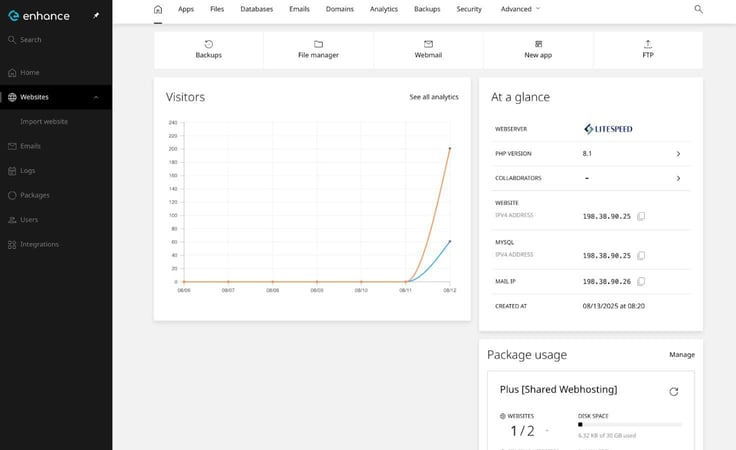Launch the New app quick action
This screenshot has height=450, width=736.
point(538,50)
